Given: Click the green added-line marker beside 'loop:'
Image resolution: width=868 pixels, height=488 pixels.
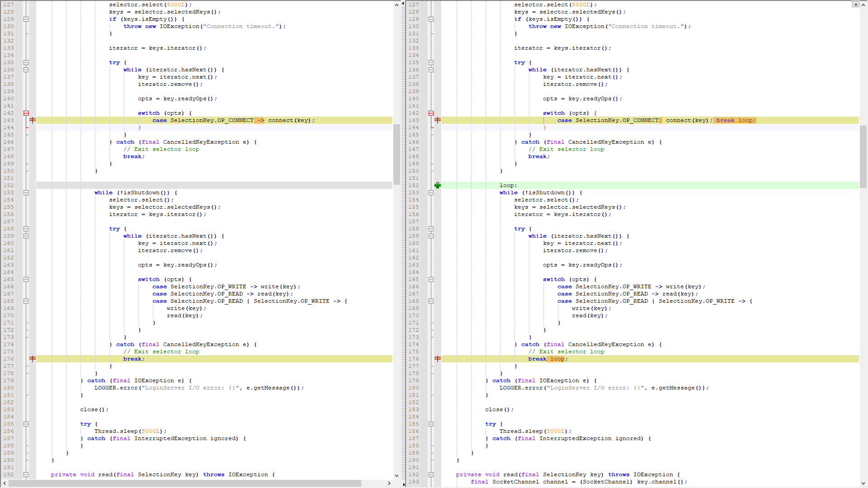Looking at the screenshot, I should coord(438,185).
